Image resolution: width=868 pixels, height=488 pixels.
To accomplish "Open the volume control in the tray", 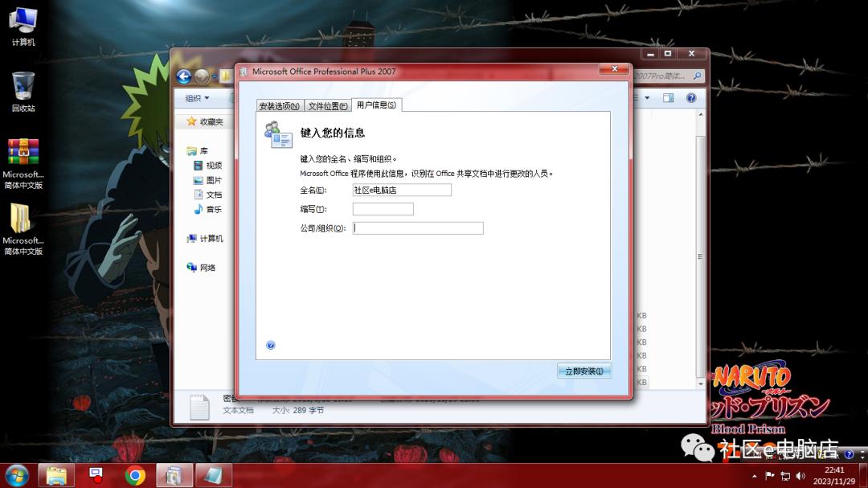I will click(x=800, y=476).
